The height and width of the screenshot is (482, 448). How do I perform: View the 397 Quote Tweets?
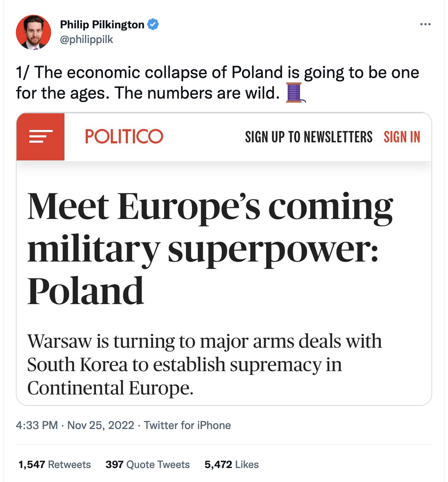(147, 464)
